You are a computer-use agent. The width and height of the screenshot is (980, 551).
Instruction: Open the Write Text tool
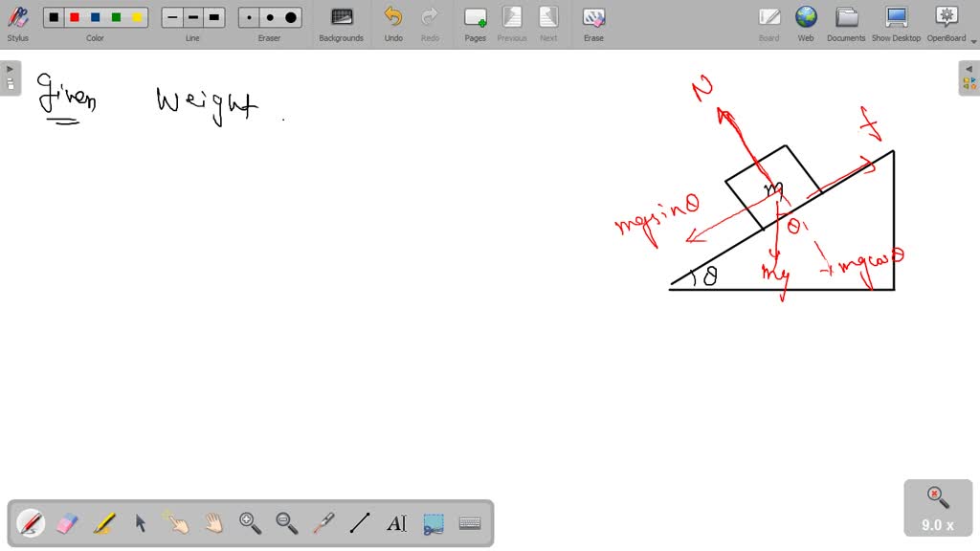(x=396, y=523)
